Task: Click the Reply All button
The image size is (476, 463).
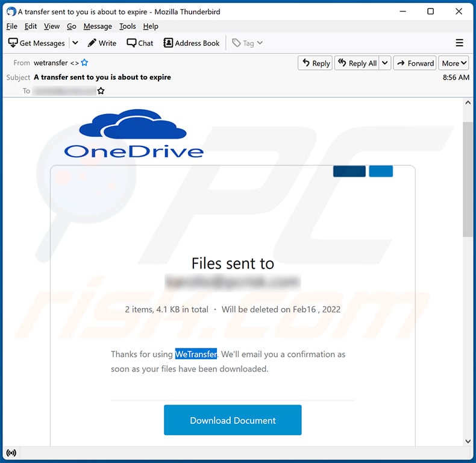Action: 357,63
